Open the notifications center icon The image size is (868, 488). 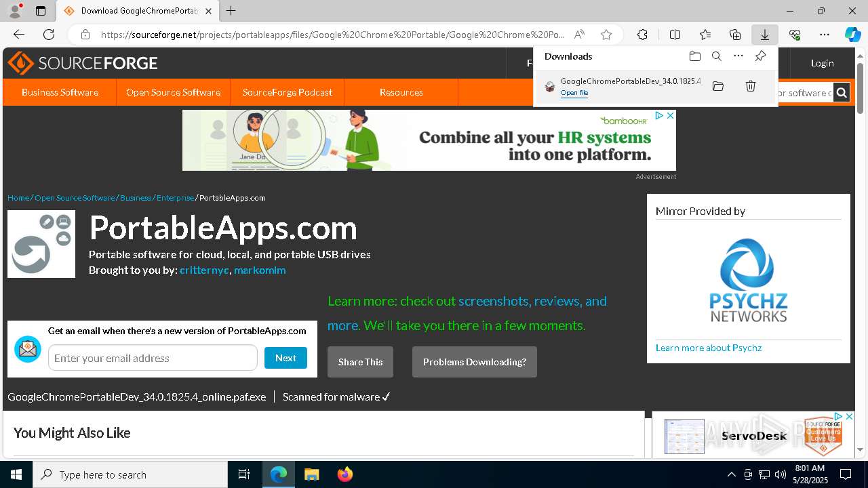point(846,474)
